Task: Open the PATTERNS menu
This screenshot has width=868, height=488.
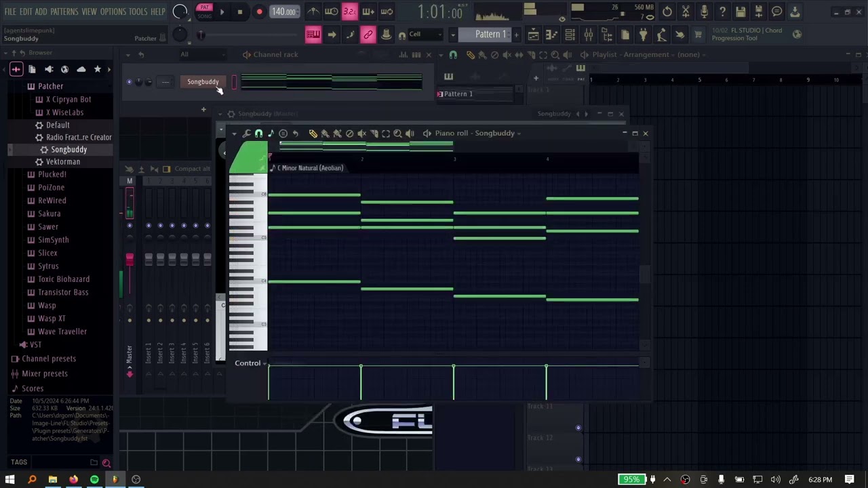Action: click(x=64, y=12)
